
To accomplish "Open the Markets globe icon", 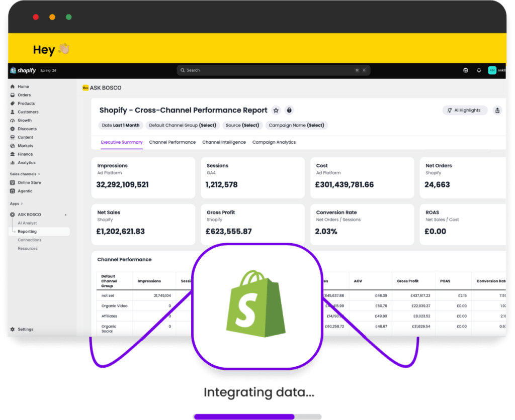I will point(13,146).
